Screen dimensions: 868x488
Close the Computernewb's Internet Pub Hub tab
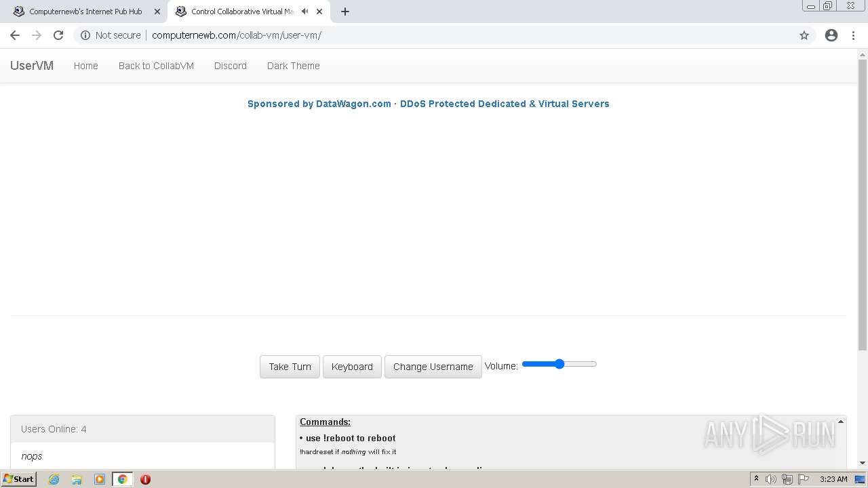tap(157, 12)
